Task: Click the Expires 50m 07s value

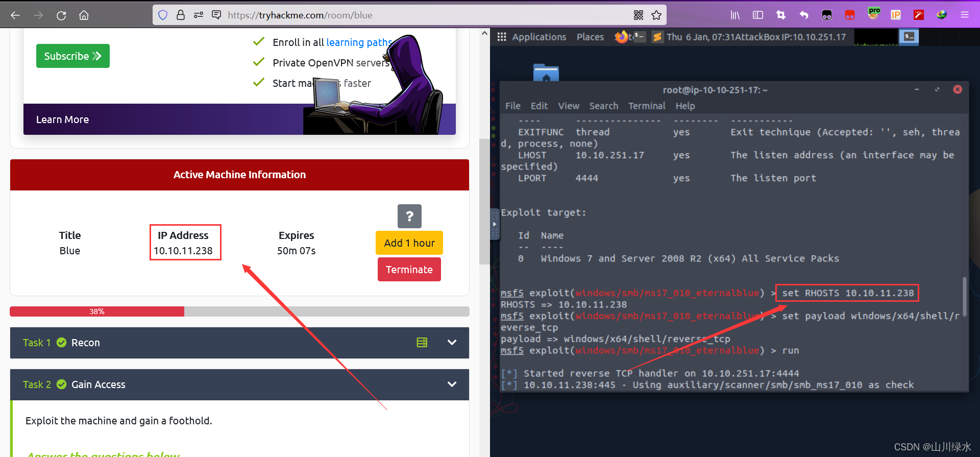Action: (x=297, y=251)
